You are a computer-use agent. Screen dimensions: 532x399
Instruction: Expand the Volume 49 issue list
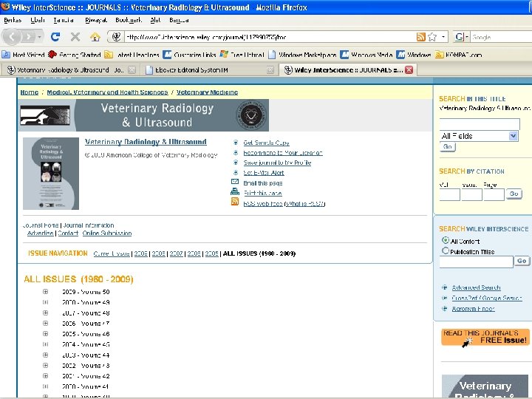(46, 302)
